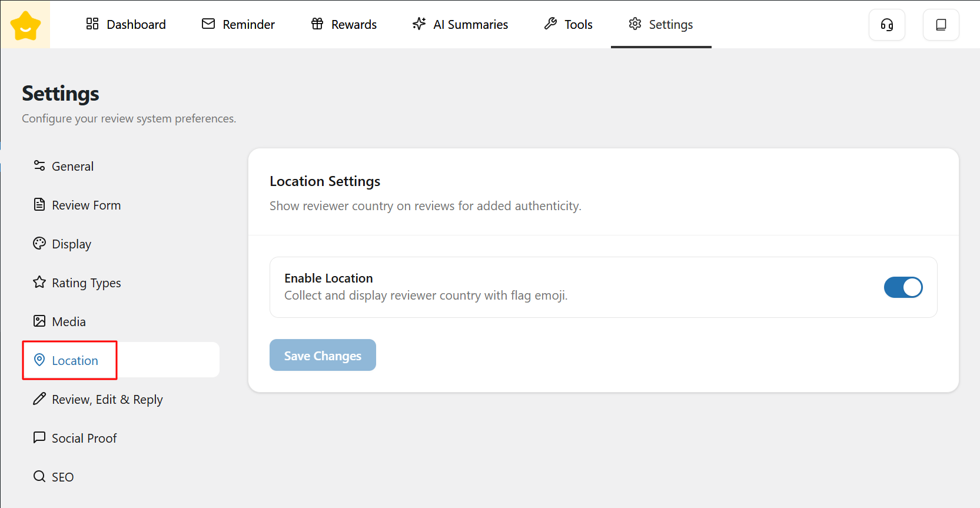Open the Dashboard tab
The height and width of the screenshot is (508, 980).
pos(126,25)
